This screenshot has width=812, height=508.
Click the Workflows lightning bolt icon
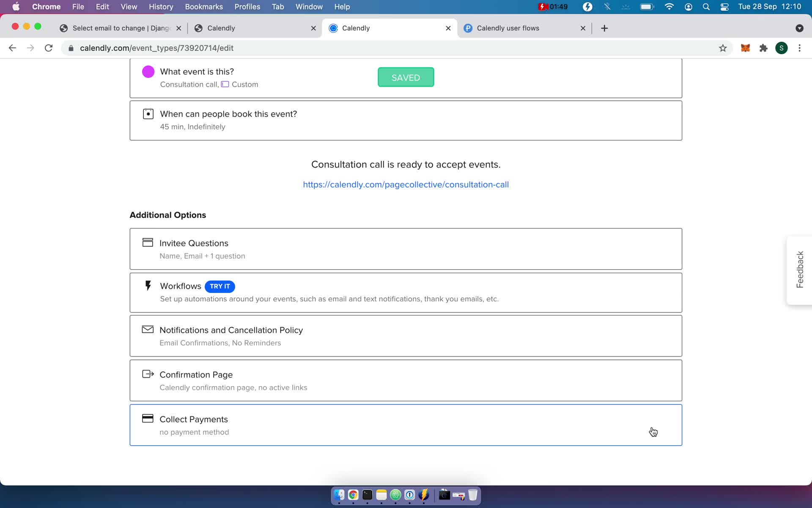(x=147, y=286)
